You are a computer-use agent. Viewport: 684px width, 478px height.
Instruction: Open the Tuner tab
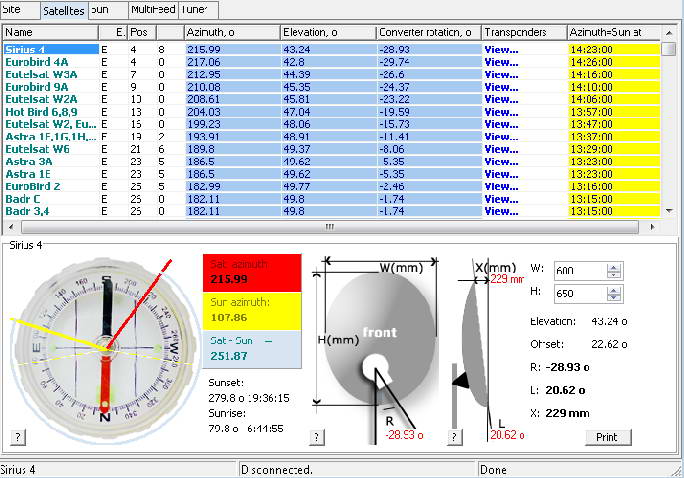pyautogui.click(x=198, y=10)
